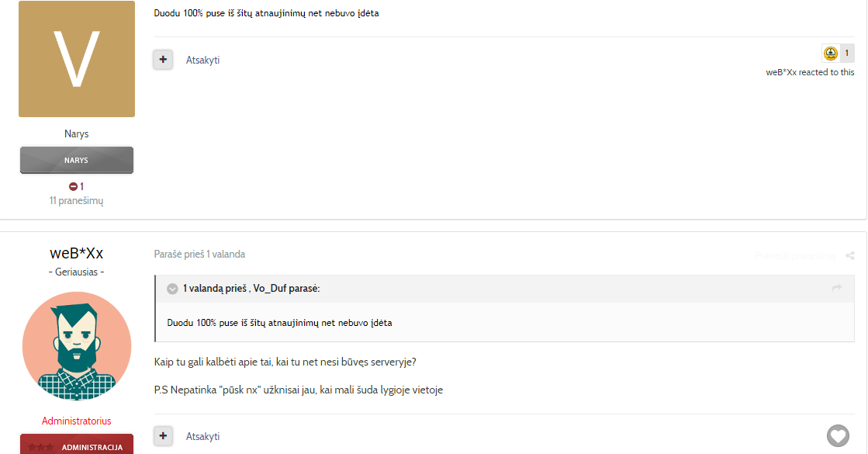Image resolution: width=868 pixels, height=454 pixels.
Task: Click the 'weB*Xx reacted to this' text
Action: (810, 72)
